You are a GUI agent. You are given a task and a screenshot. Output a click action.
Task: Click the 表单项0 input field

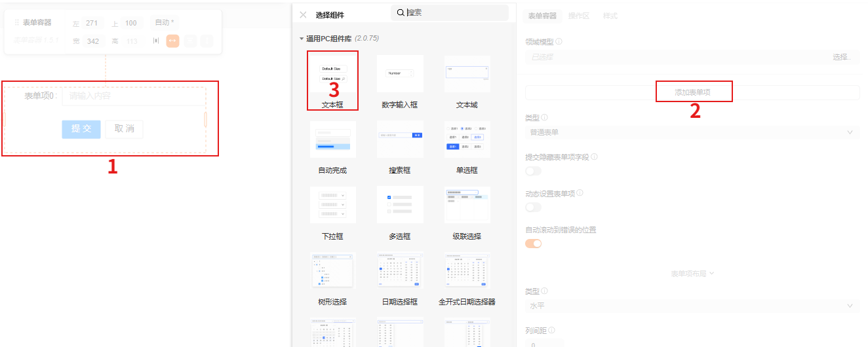(x=134, y=96)
